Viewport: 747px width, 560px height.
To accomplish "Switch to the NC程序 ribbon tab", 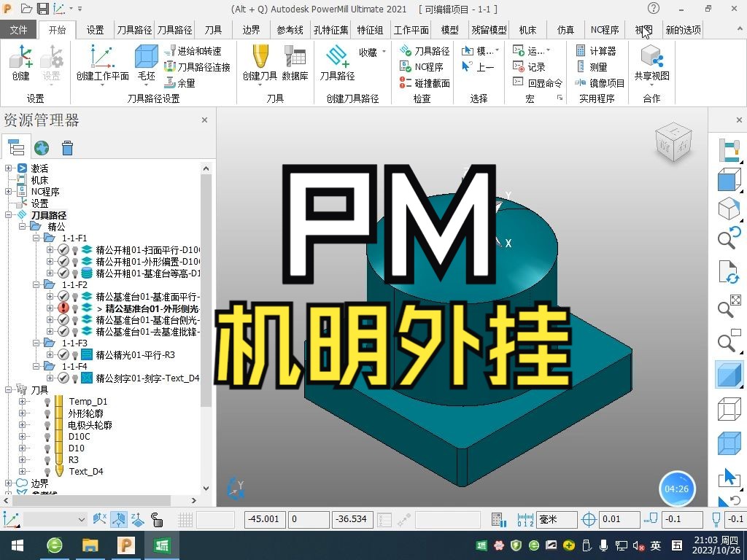I will pyautogui.click(x=605, y=30).
